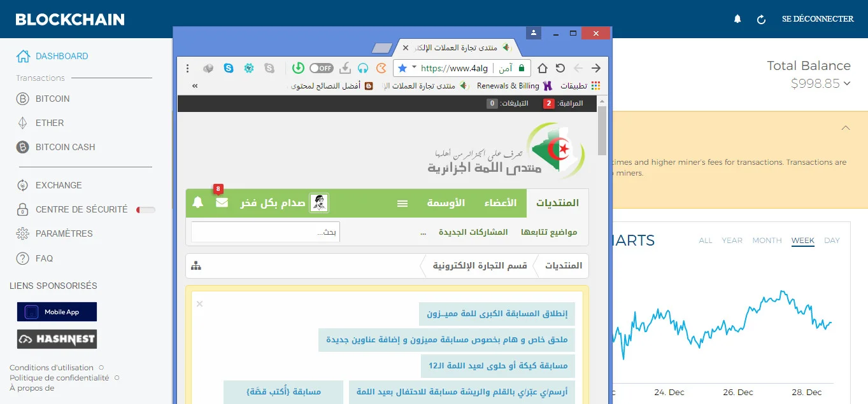Expand the bookmarks bar overflow chevron
Image resolution: width=868 pixels, height=404 pixels.
pos(194,86)
